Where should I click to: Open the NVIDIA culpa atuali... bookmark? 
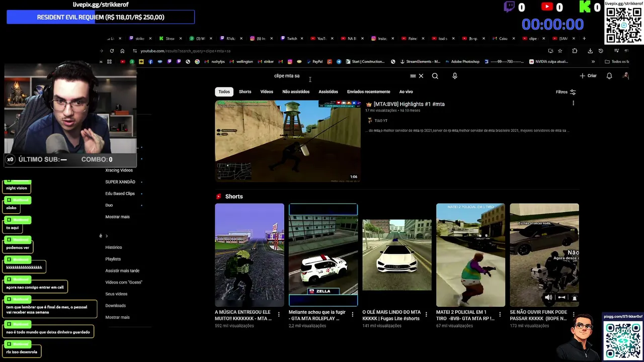[x=548, y=61]
